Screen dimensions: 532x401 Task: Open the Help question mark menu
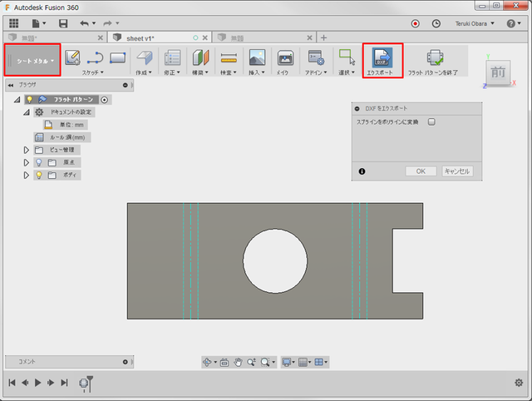(x=514, y=23)
